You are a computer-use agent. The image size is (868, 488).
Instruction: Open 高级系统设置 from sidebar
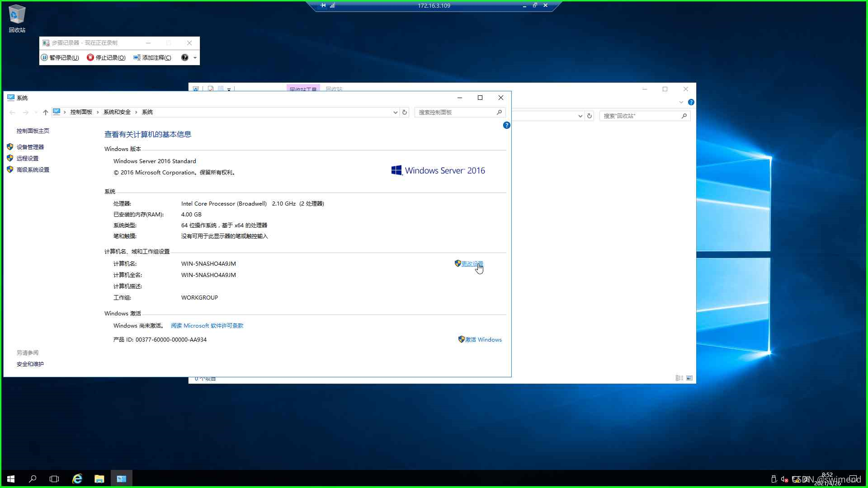point(33,170)
